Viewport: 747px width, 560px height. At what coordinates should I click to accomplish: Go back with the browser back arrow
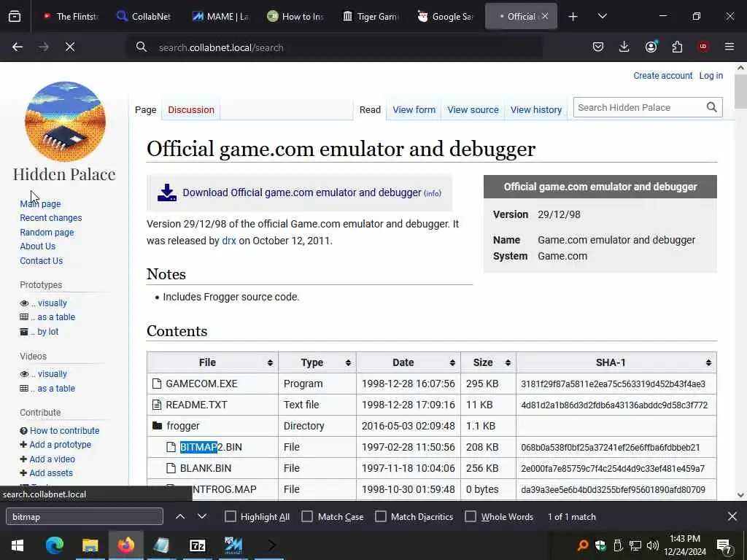click(18, 47)
